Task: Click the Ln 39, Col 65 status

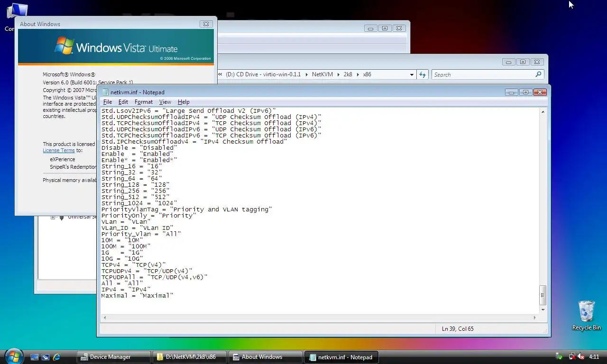Action: tap(458, 328)
